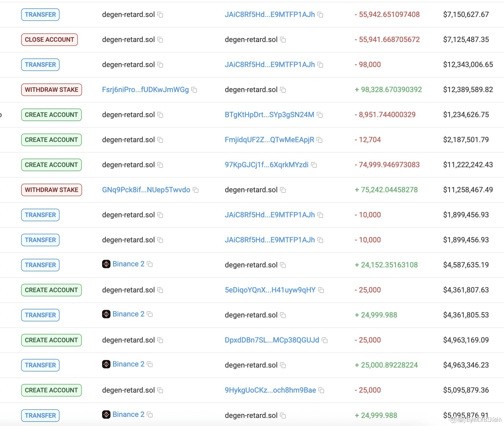
Task: Copy the GNq9Pck8if...NUep5Twvdo address
Action: pyautogui.click(x=196, y=190)
